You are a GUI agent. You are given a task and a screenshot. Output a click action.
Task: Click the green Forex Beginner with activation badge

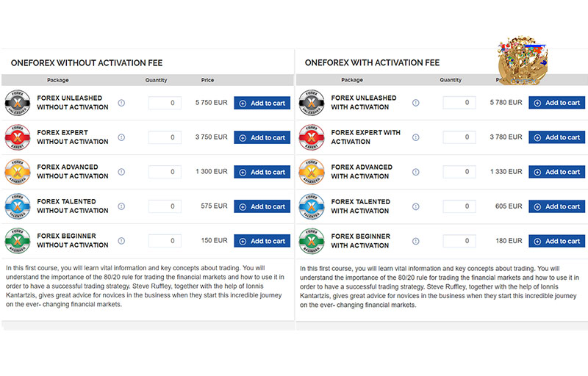pos(312,241)
